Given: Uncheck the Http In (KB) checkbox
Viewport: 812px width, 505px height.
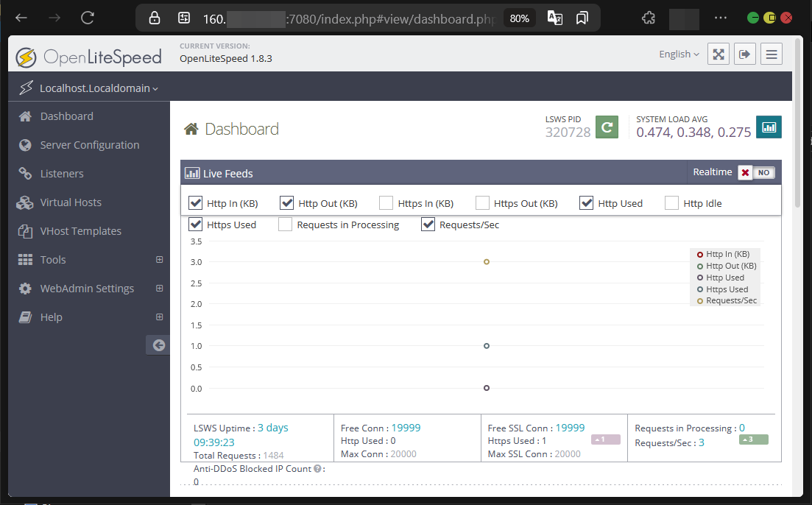Looking at the screenshot, I should point(196,203).
